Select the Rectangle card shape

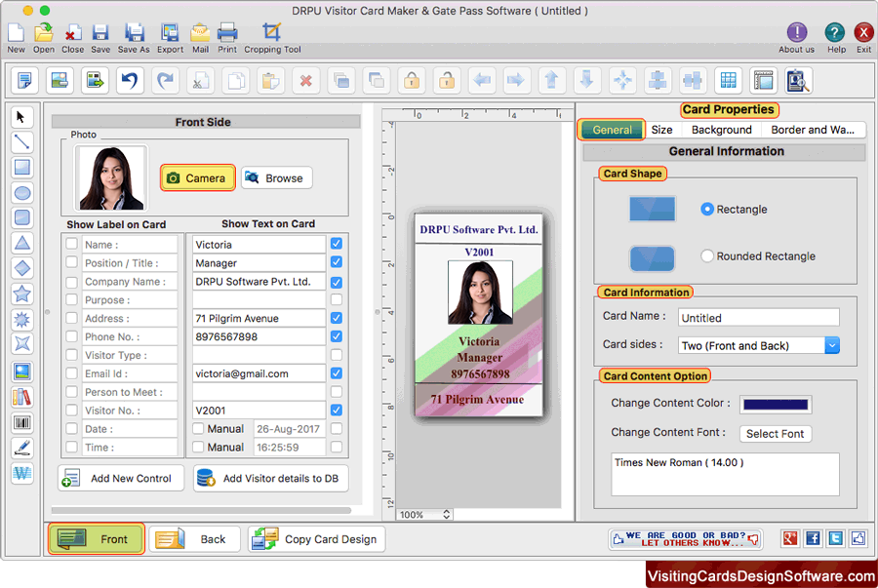(707, 209)
